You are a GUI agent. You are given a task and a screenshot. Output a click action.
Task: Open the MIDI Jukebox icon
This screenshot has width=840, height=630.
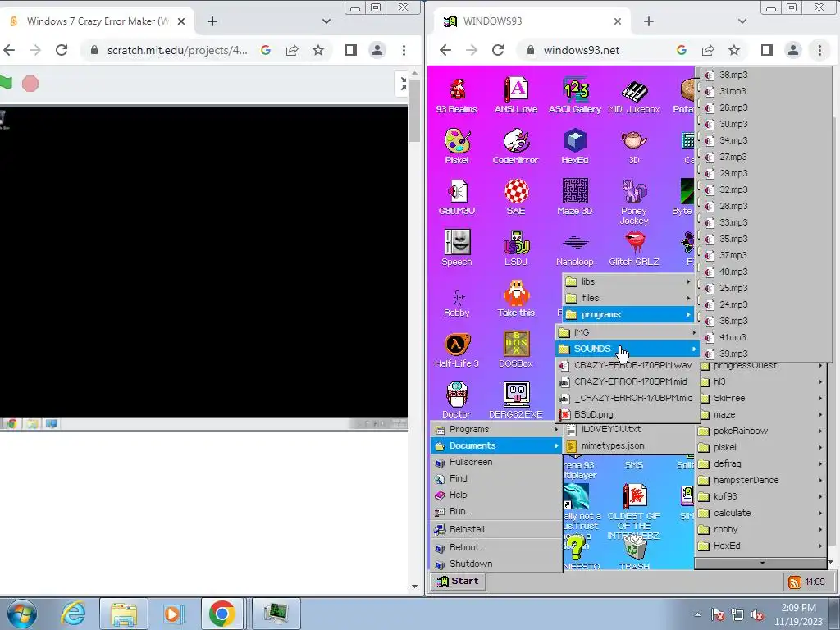tap(634, 95)
